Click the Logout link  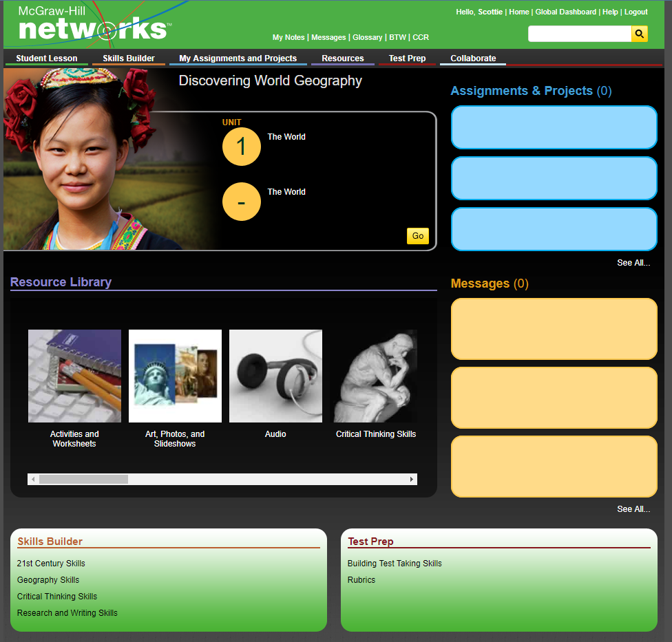click(636, 12)
